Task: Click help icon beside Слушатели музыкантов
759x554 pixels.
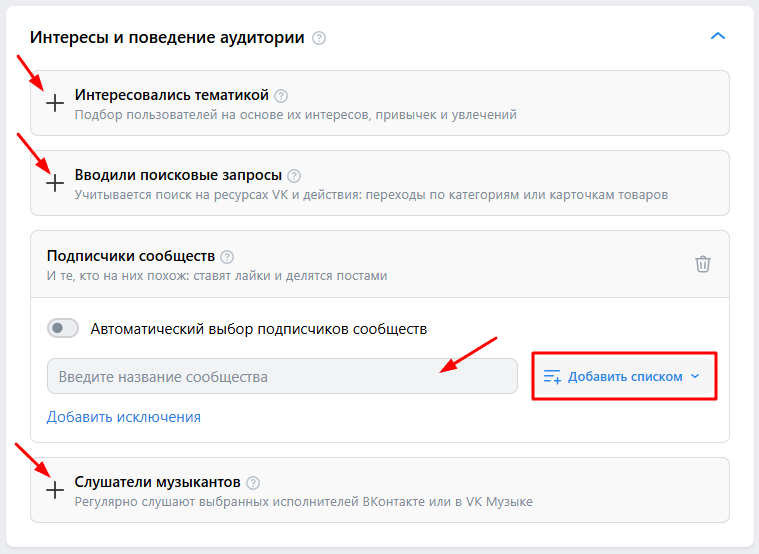Action: click(x=253, y=482)
